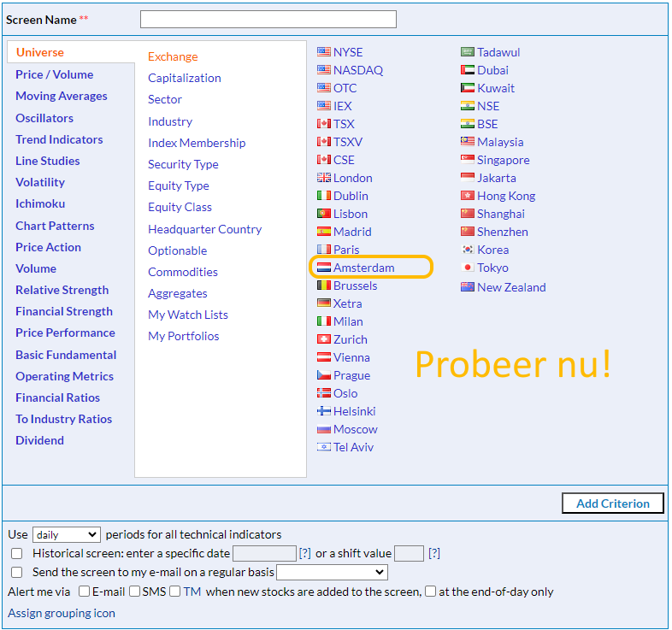This screenshot has width=672, height=630.
Task: Open the Chart Patterns category
Action: pyautogui.click(x=55, y=226)
